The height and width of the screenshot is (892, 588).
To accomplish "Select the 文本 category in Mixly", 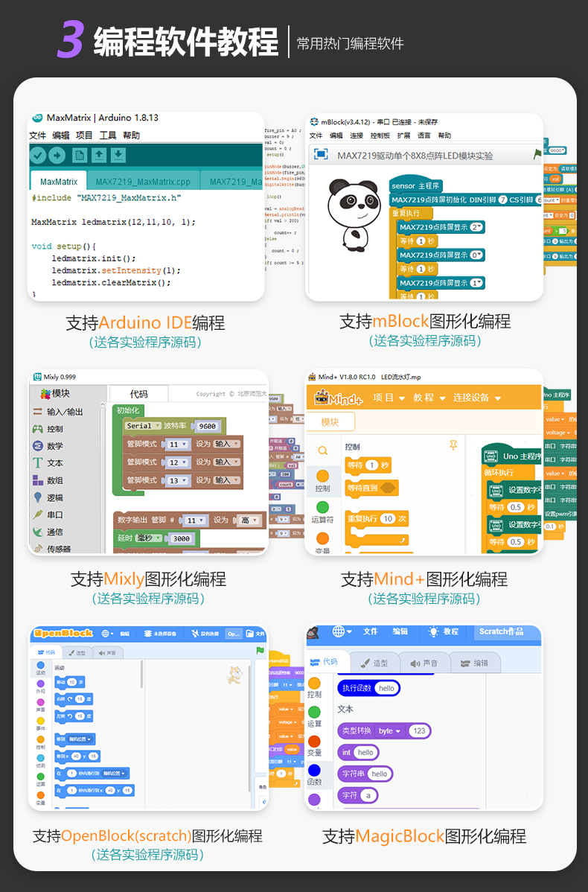I will point(48,463).
